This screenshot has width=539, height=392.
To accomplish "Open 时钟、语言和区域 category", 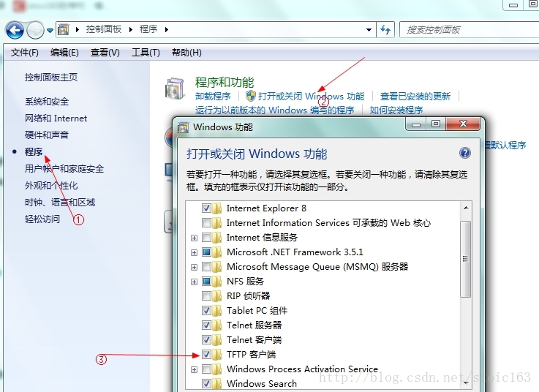I will (60, 202).
